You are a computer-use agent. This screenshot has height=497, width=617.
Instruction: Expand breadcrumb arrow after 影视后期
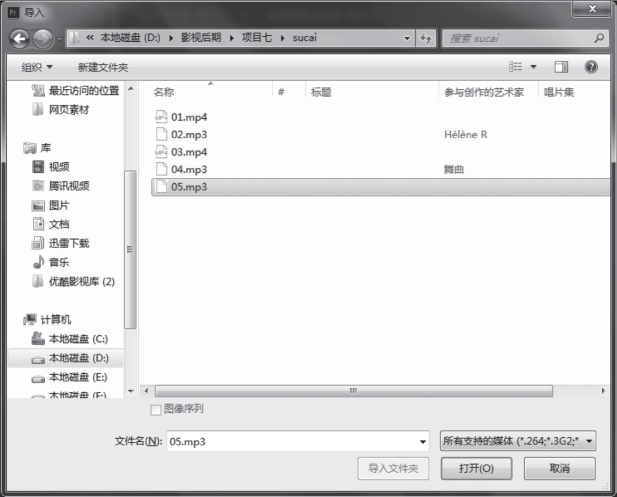click(x=232, y=38)
